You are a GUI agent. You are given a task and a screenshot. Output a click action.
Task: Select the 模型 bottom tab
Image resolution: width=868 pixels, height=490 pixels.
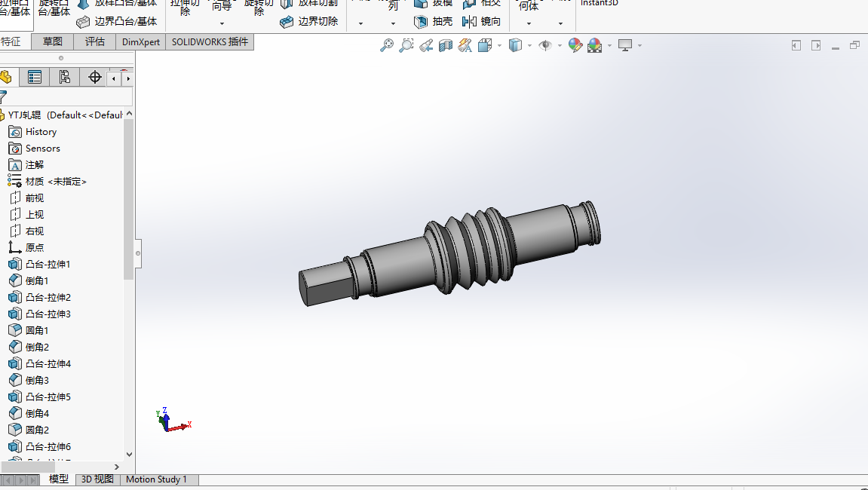(x=59, y=479)
